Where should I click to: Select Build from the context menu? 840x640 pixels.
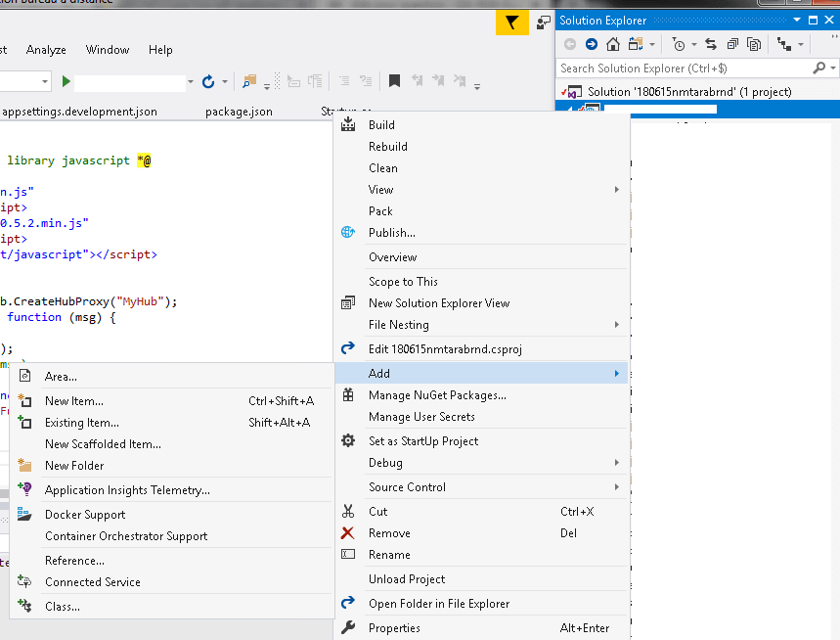(x=482, y=125)
